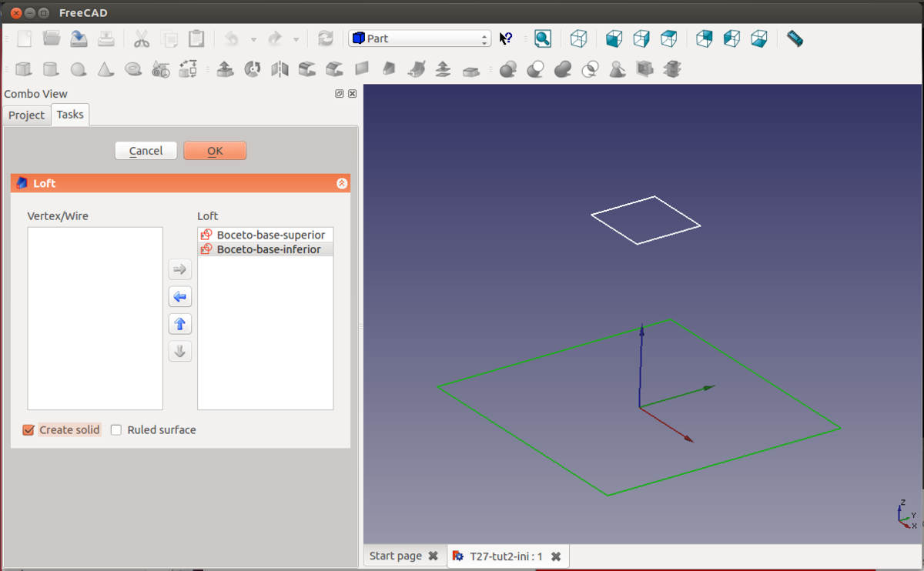Viewport: 924px width, 571px height.
Task: Click the torus primitive icon
Action: (133, 69)
